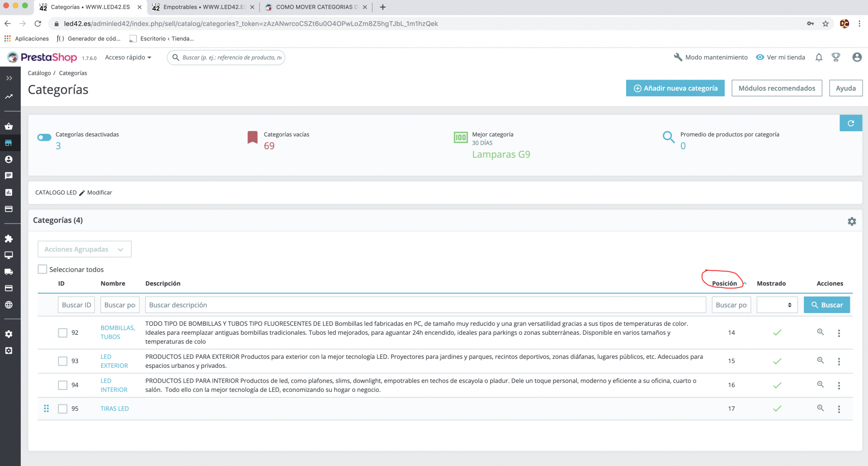Image resolution: width=868 pixels, height=466 pixels.
Task: Click Añadir nueva categoría button
Action: (675, 88)
